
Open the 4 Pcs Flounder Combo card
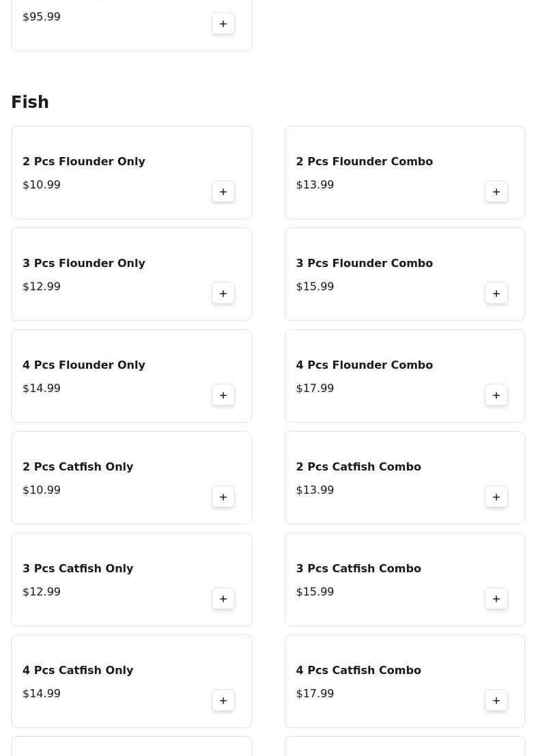(404, 376)
